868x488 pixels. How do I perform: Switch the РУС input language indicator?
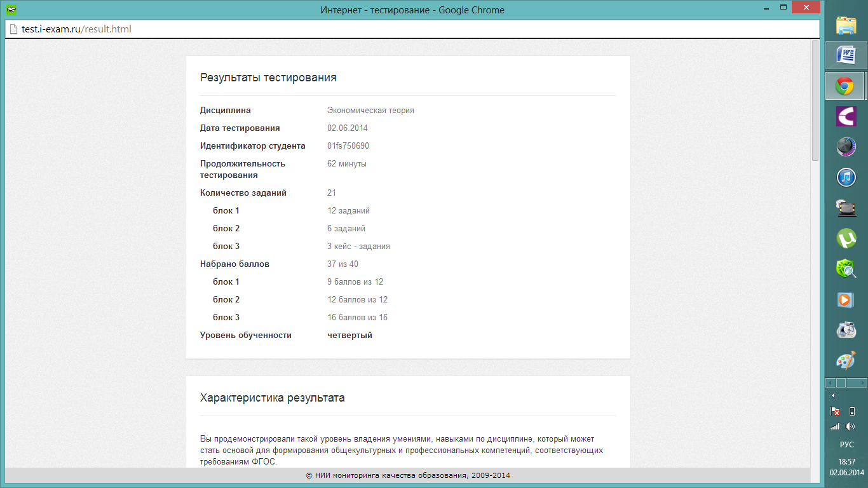(x=846, y=445)
